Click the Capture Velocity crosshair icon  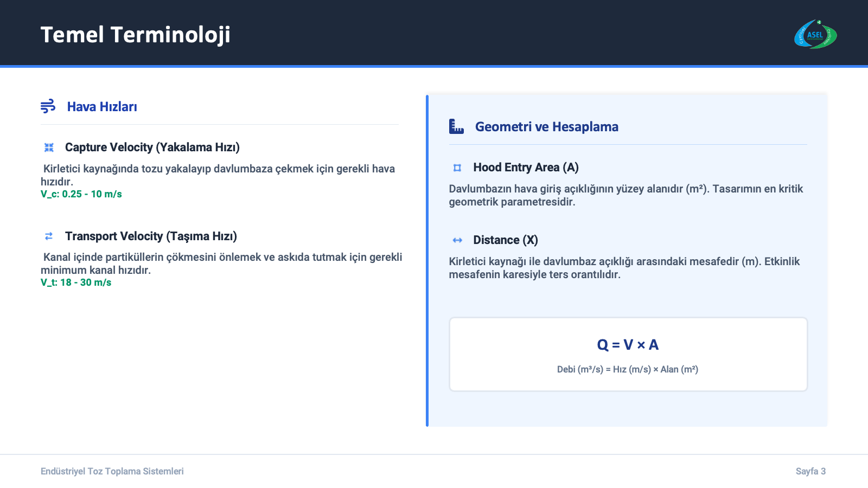(49, 147)
